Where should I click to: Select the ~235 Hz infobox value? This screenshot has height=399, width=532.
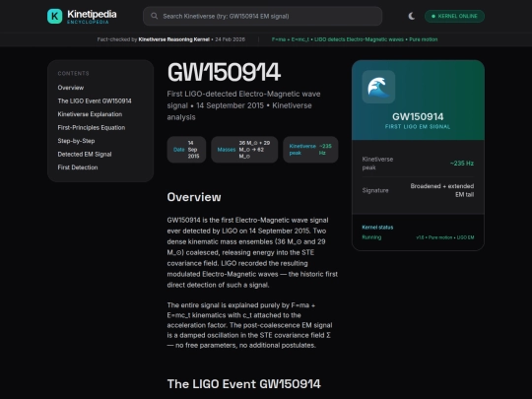click(x=462, y=164)
